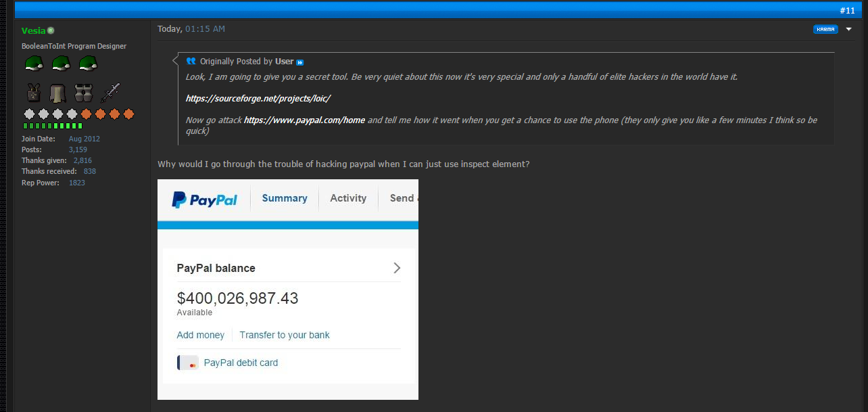
Task: Open the Send tab in PayPal
Action: coord(404,198)
